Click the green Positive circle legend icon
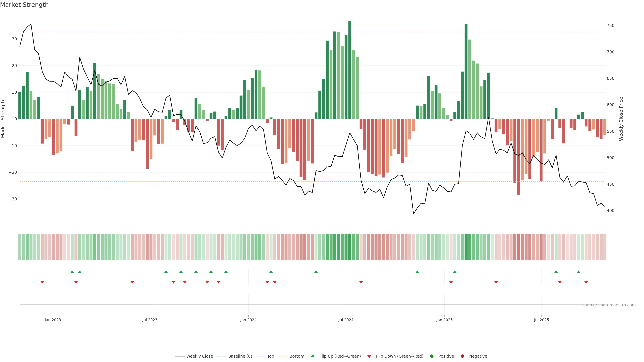Image resolution: width=644 pixels, height=362 pixels. pyautogui.click(x=432, y=356)
